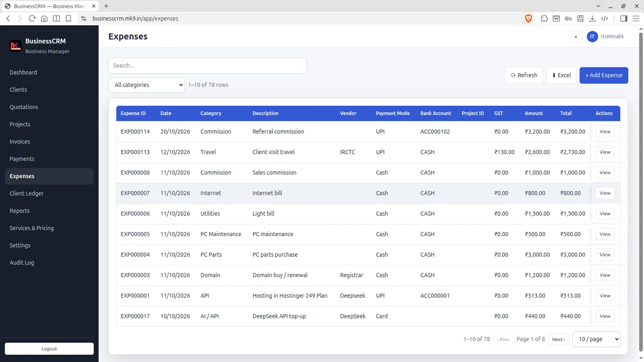View the EXP000003 Domain expense
644x362 pixels.
[605, 275]
